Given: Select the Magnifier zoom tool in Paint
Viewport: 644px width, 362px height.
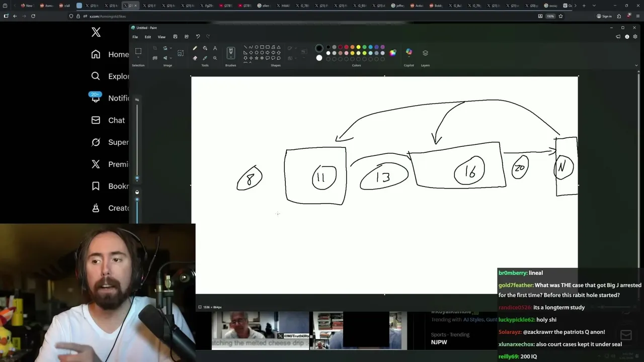Looking at the screenshot, I should [x=215, y=58].
